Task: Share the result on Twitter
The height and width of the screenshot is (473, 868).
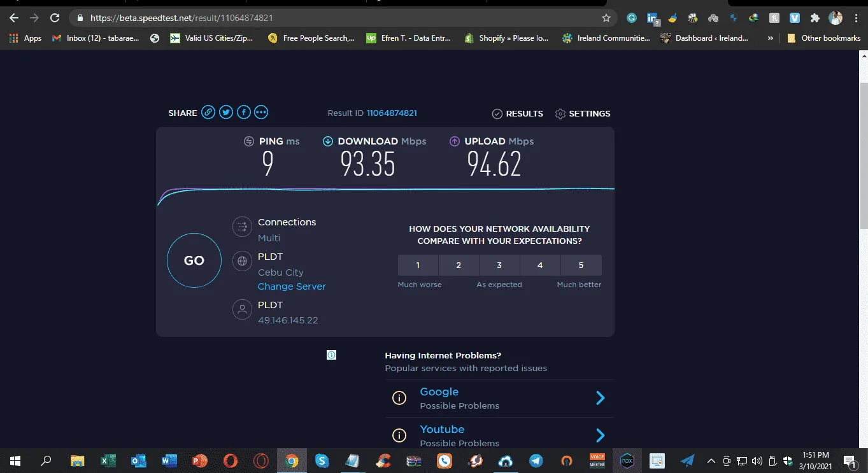Action: [226, 113]
